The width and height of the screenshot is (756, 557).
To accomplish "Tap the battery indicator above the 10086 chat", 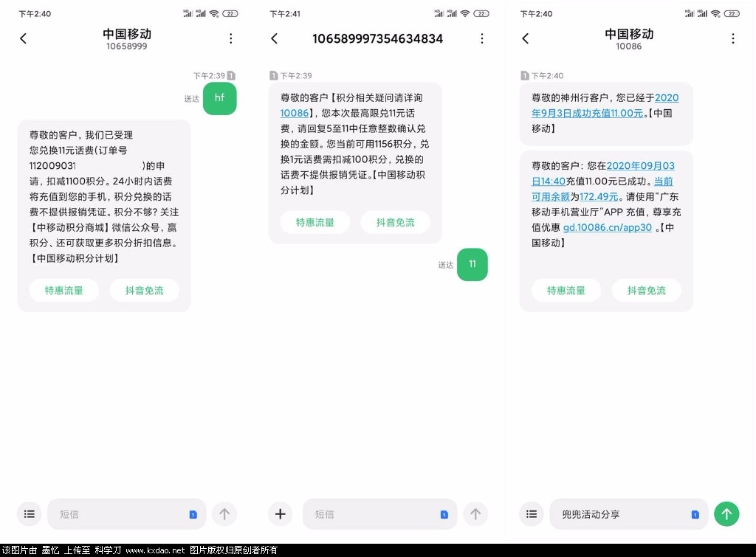I will point(732,13).
